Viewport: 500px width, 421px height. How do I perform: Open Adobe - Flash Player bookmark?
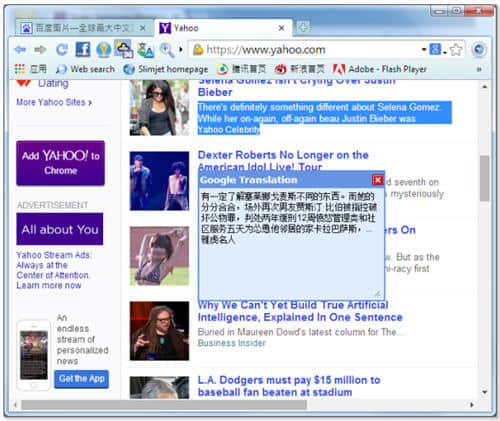[x=380, y=69]
